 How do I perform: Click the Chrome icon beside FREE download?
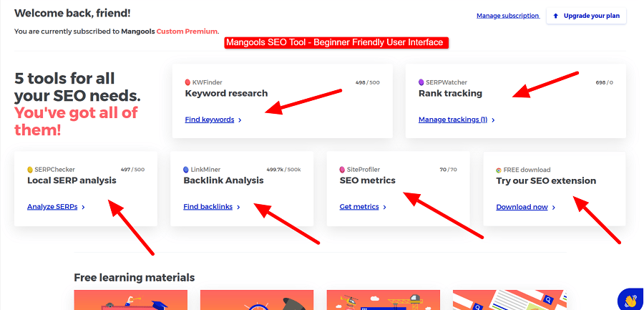(499, 170)
